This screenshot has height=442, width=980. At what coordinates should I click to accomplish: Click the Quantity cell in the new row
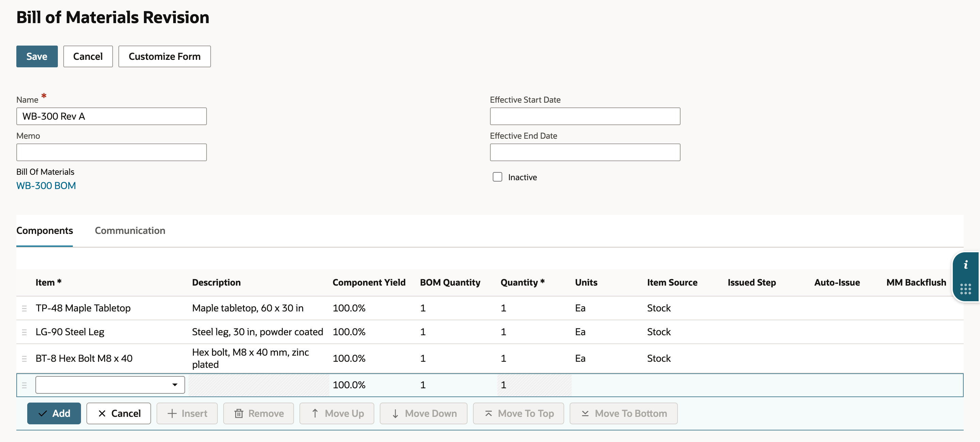coord(534,385)
